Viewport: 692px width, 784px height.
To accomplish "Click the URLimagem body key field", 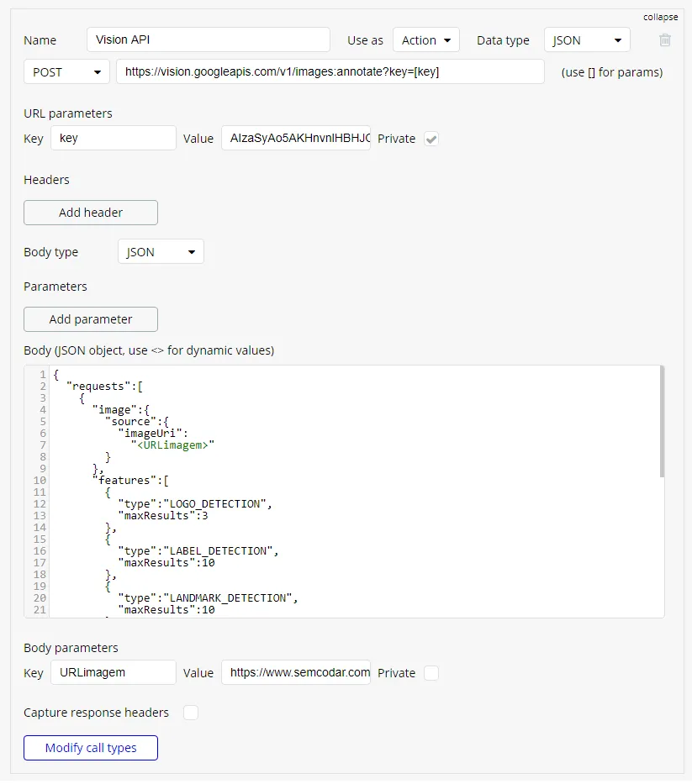I will [x=114, y=673].
